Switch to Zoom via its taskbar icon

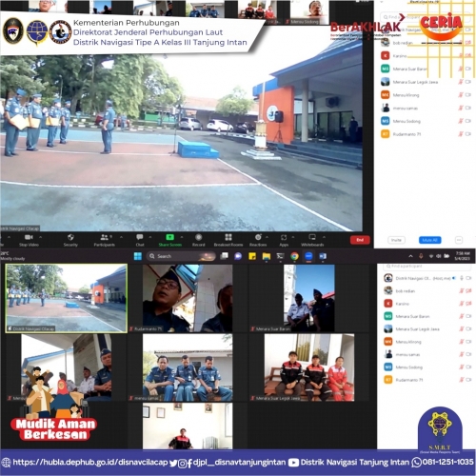point(308,256)
